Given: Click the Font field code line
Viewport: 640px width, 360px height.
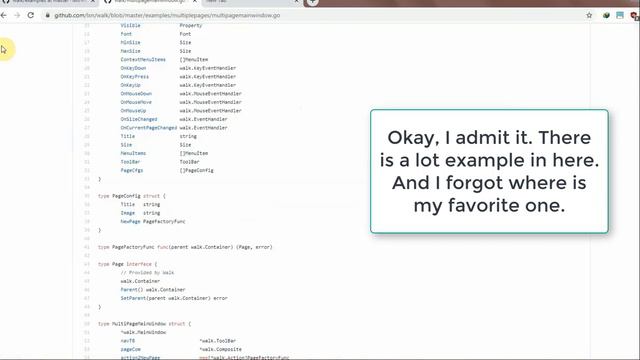Looking at the screenshot, I should click(x=156, y=34).
